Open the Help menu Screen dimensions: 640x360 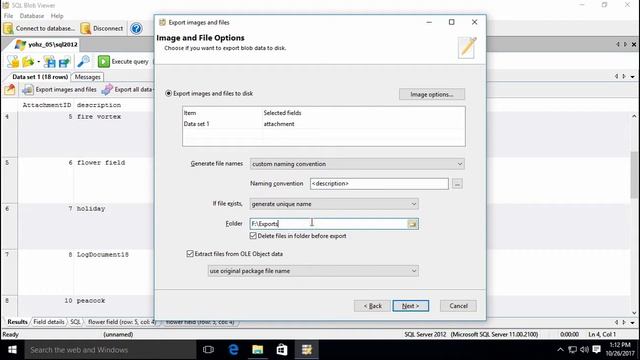pyautogui.click(x=57, y=16)
